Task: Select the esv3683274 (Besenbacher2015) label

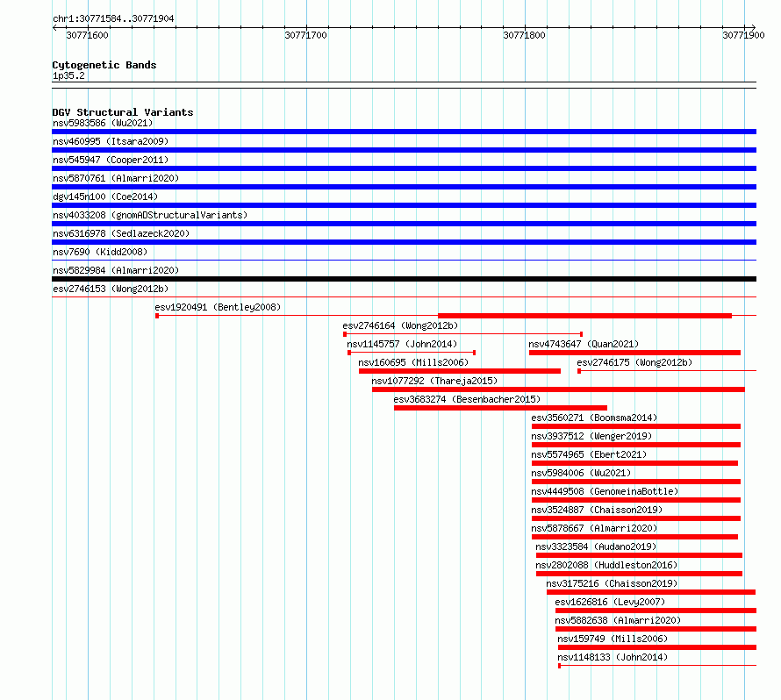Action: pyautogui.click(x=467, y=399)
